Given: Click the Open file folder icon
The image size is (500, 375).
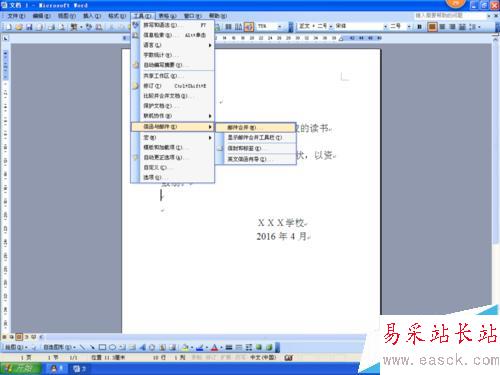Looking at the screenshot, I should coord(19,27).
